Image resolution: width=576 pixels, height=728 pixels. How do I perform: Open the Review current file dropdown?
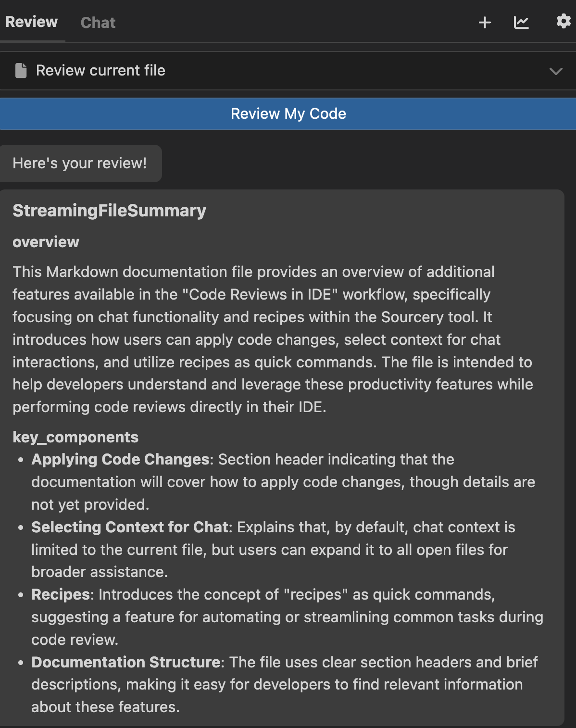pos(288,71)
